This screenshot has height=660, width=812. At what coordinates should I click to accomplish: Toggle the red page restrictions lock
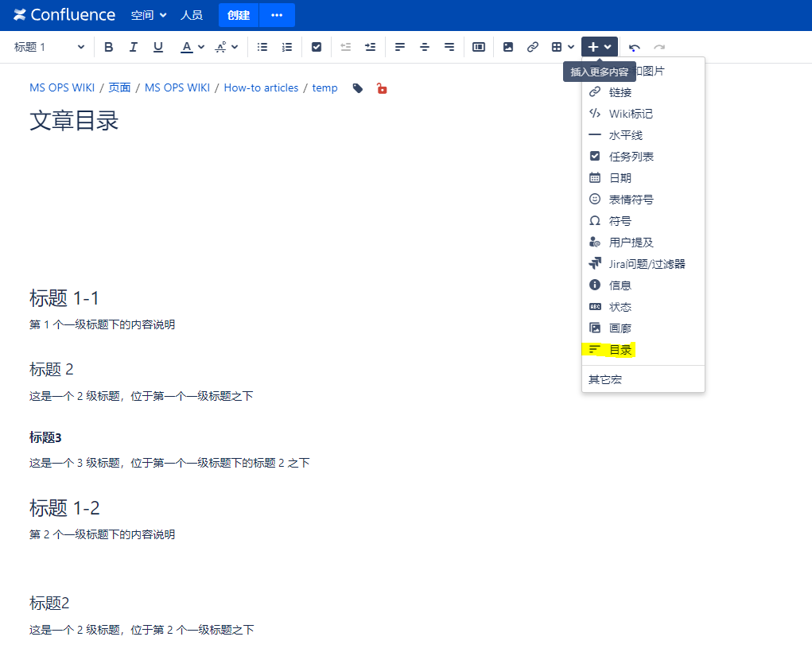382,88
